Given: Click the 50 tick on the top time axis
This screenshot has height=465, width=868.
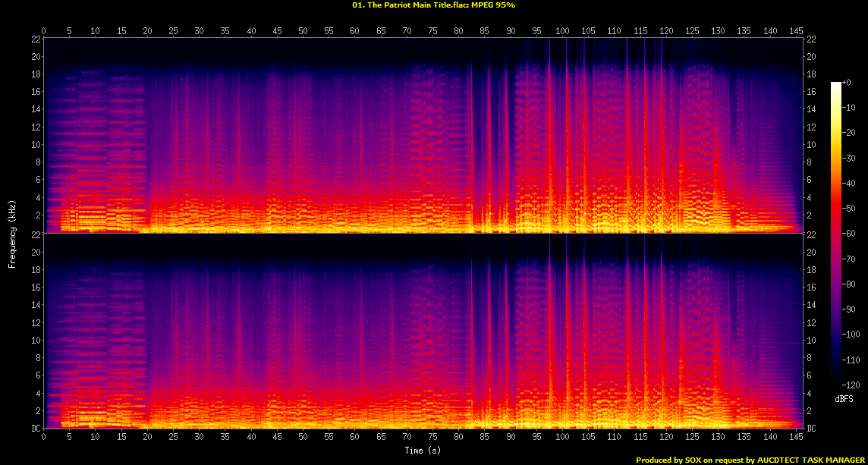Looking at the screenshot, I should [303, 31].
